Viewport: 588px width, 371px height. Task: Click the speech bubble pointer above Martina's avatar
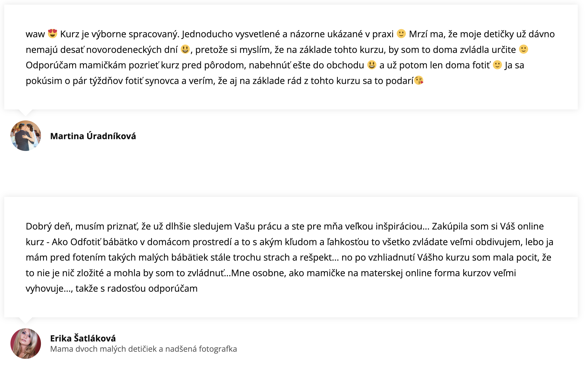pyautogui.click(x=26, y=113)
